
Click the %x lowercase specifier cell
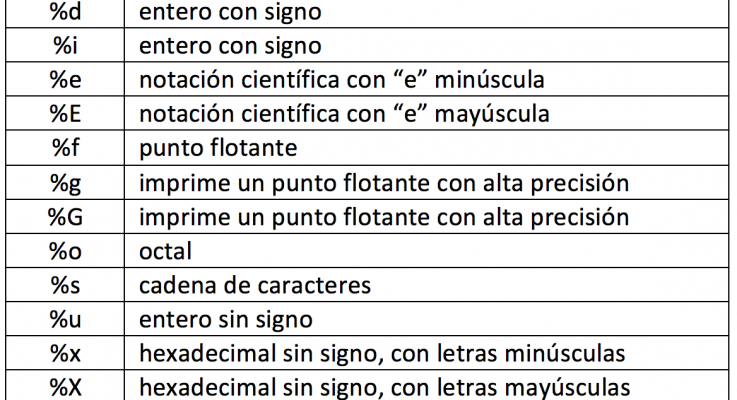pos(65,353)
